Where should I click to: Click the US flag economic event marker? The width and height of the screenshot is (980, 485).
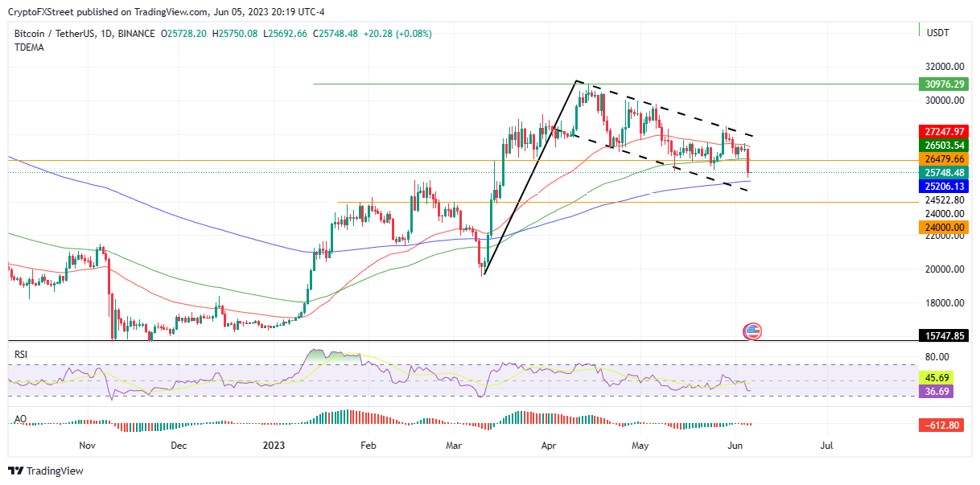point(753,331)
